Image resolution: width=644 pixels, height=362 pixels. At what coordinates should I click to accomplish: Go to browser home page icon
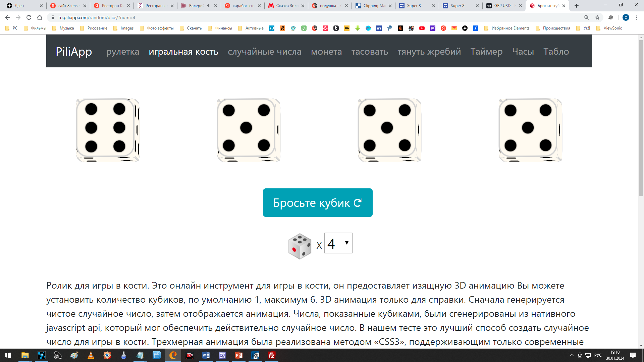(40, 17)
